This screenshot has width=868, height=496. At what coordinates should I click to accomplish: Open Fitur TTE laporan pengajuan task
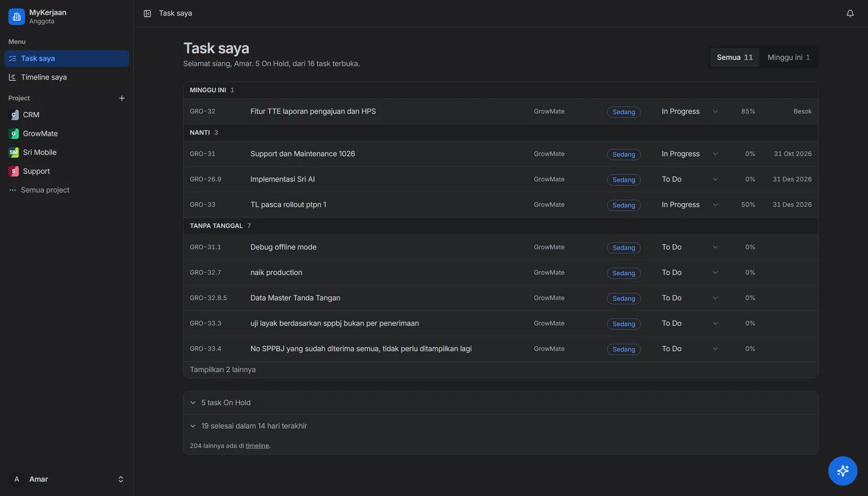tap(313, 112)
